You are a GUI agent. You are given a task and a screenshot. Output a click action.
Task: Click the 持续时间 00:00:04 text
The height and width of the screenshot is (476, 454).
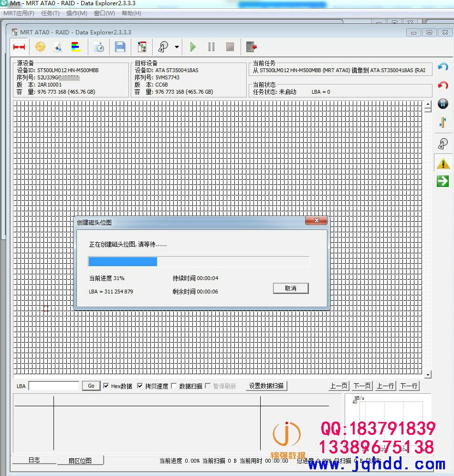click(195, 278)
